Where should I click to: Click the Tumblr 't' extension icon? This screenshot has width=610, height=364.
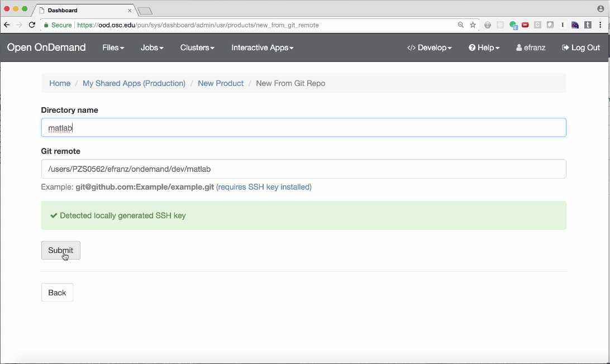coord(588,25)
